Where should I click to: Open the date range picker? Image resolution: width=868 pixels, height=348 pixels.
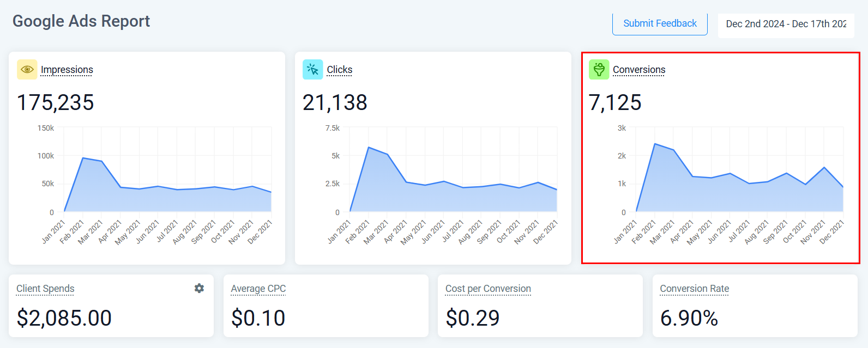[785, 24]
